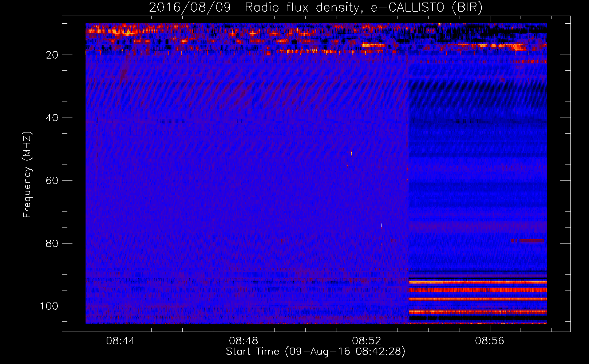The height and width of the screenshot is (364, 589).
Task: Click the 08:52 time axis label
Action: (x=367, y=341)
